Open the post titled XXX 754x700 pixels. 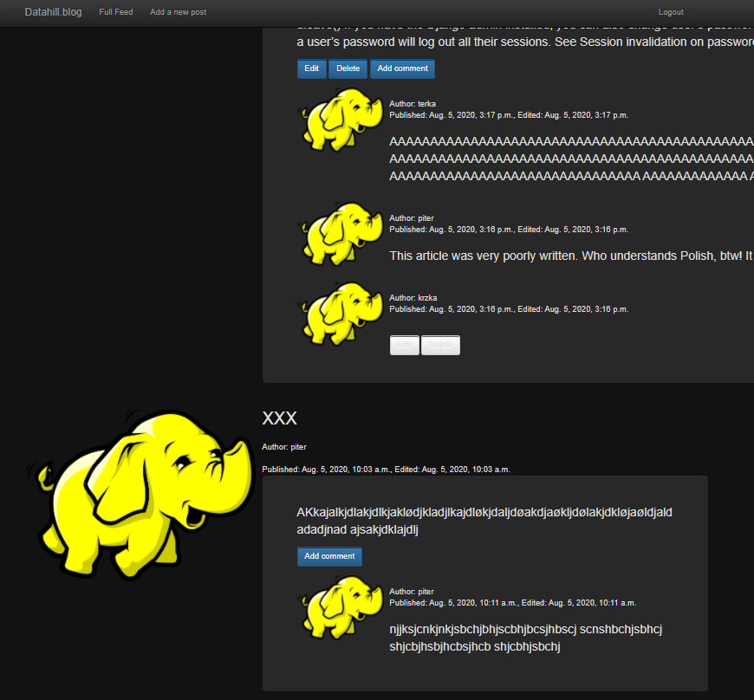pos(279,418)
